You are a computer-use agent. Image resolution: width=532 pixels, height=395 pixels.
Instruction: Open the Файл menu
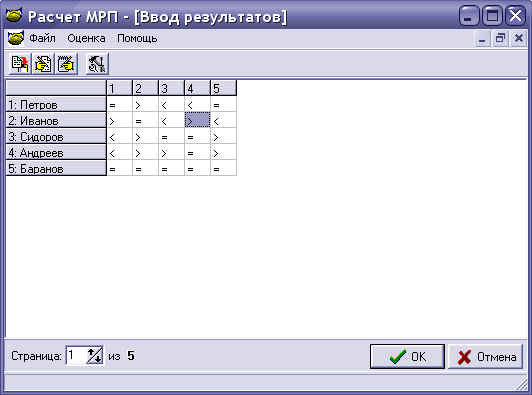(42, 38)
